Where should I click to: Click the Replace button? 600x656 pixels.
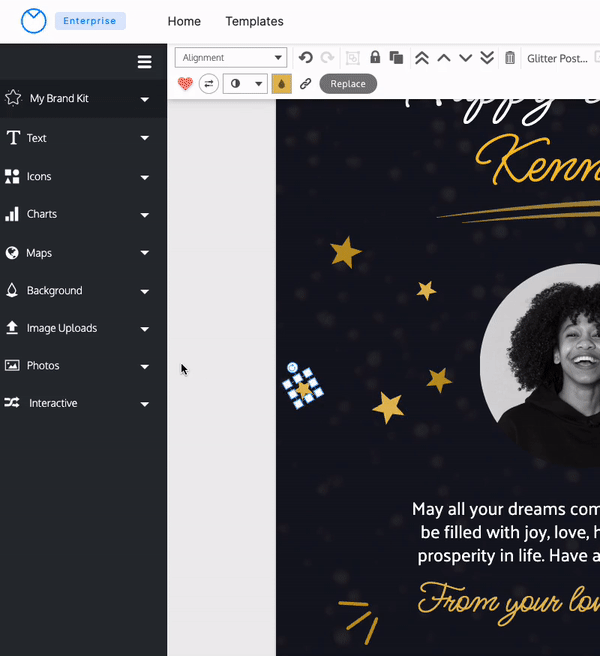348,84
